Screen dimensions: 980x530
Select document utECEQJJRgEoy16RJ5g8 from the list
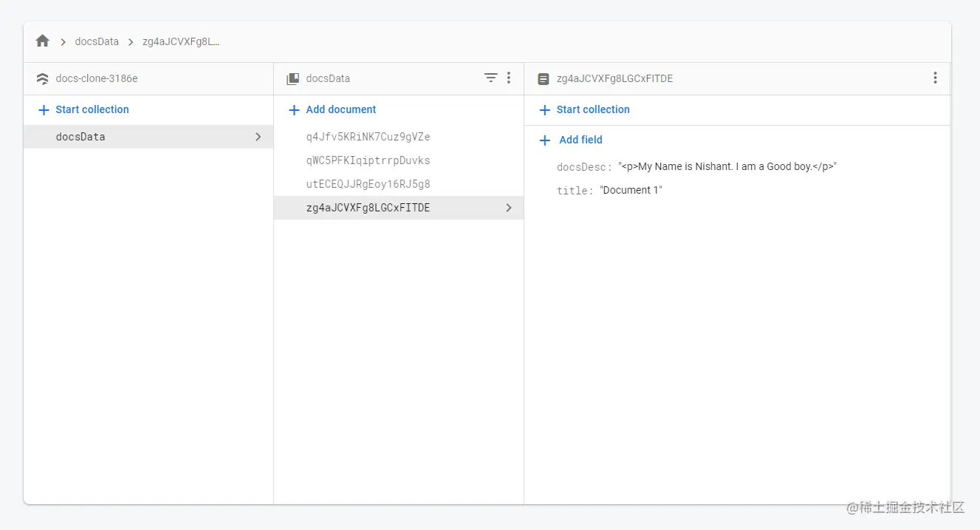[x=367, y=184]
